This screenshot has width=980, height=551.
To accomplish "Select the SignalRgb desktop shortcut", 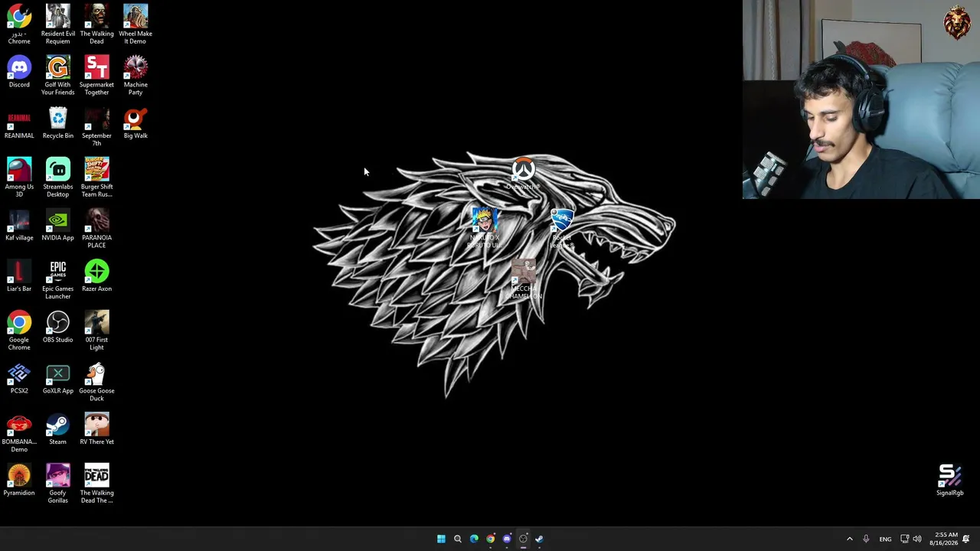I will (x=950, y=480).
